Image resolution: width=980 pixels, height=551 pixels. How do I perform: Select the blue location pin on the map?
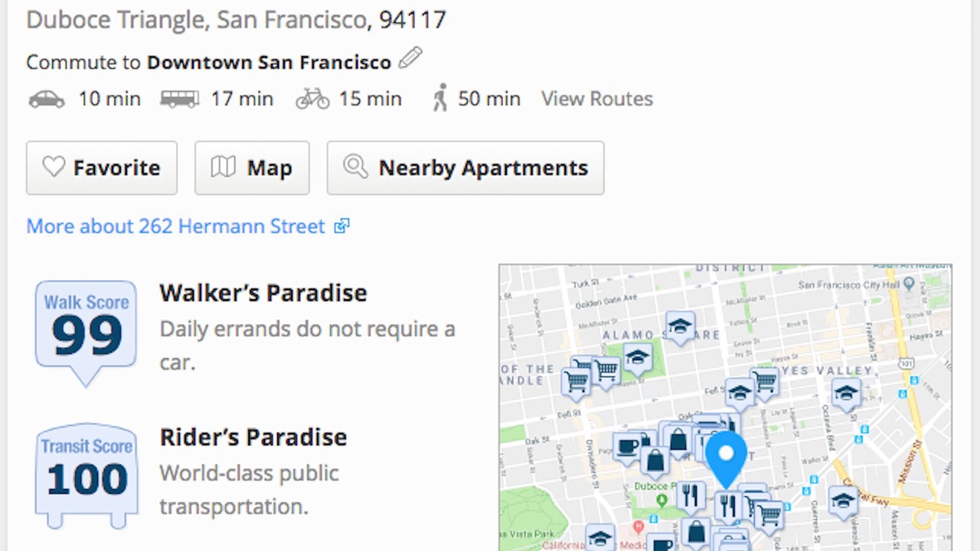coord(725,456)
